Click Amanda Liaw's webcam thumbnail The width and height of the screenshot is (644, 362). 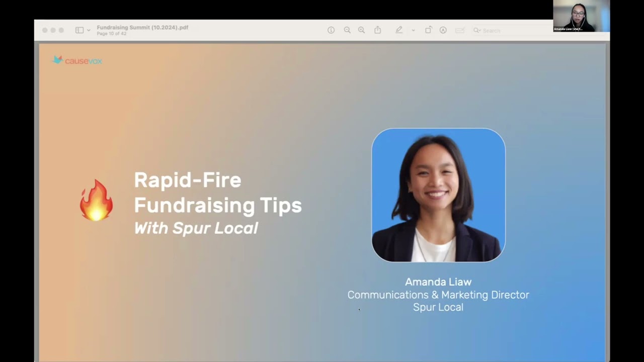(x=581, y=16)
